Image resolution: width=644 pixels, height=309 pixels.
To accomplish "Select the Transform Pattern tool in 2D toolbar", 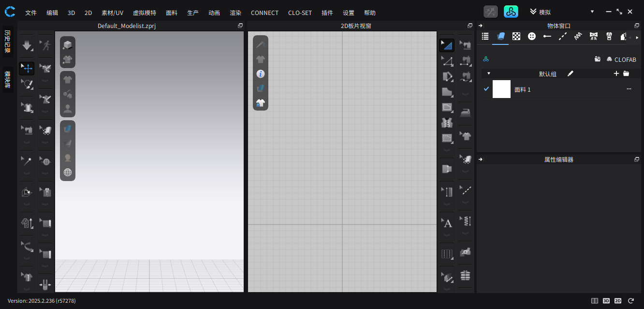I will point(447,45).
